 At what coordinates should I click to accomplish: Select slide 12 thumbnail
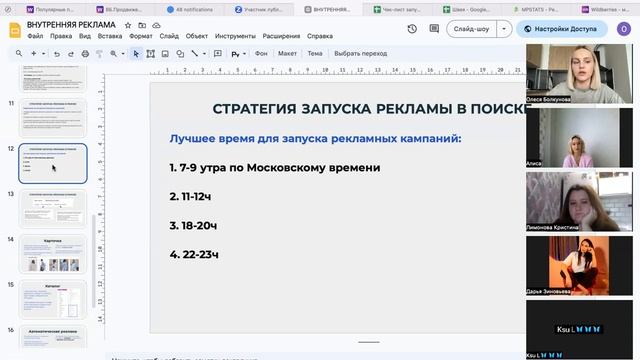[x=53, y=163]
